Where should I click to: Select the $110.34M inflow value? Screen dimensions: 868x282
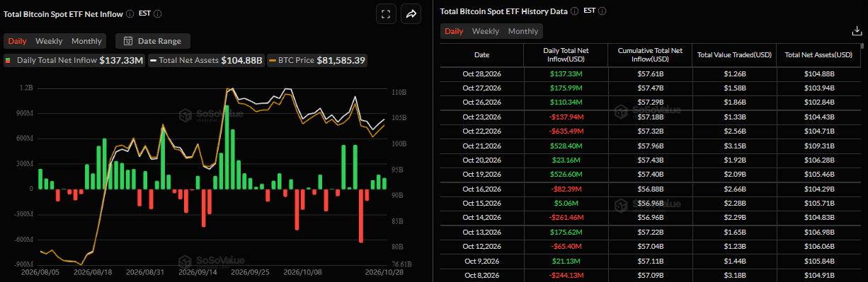pyautogui.click(x=566, y=102)
